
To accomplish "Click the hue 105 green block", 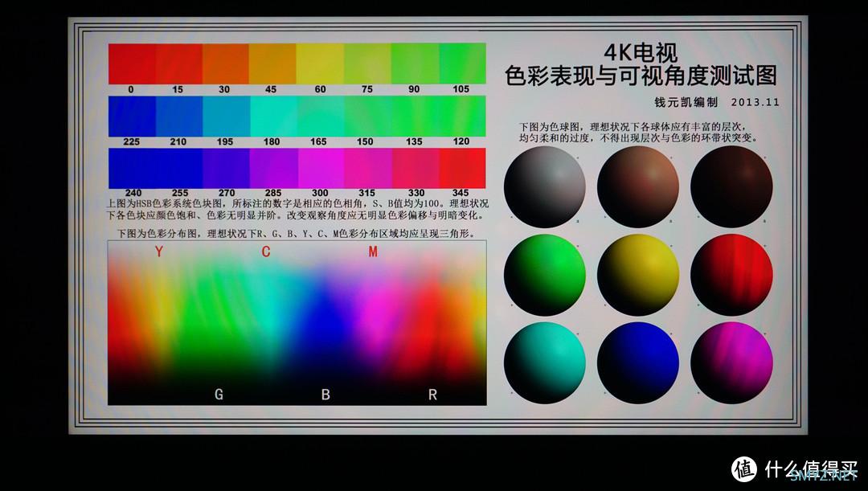I will [462, 64].
